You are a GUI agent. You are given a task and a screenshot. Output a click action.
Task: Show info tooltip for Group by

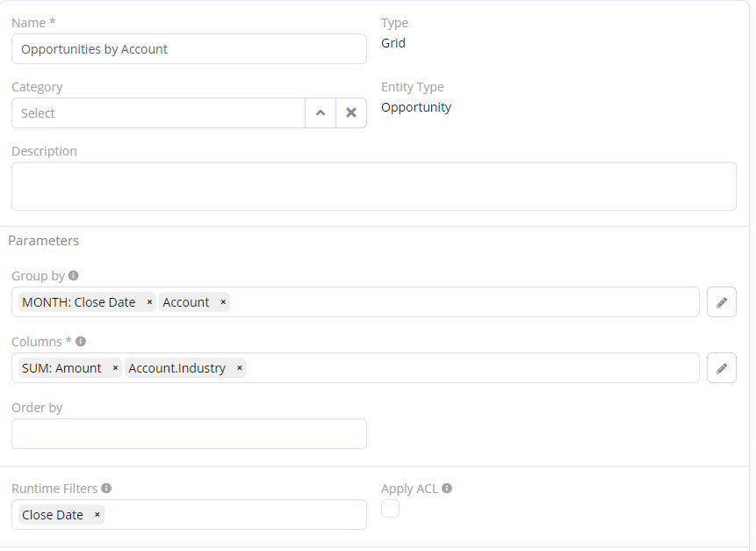click(x=74, y=276)
